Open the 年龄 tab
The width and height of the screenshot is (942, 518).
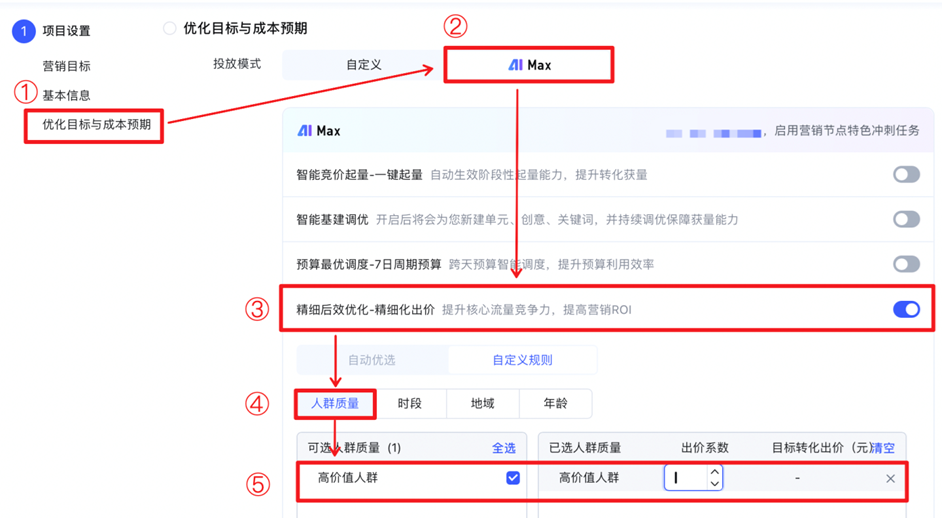click(x=555, y=404)
